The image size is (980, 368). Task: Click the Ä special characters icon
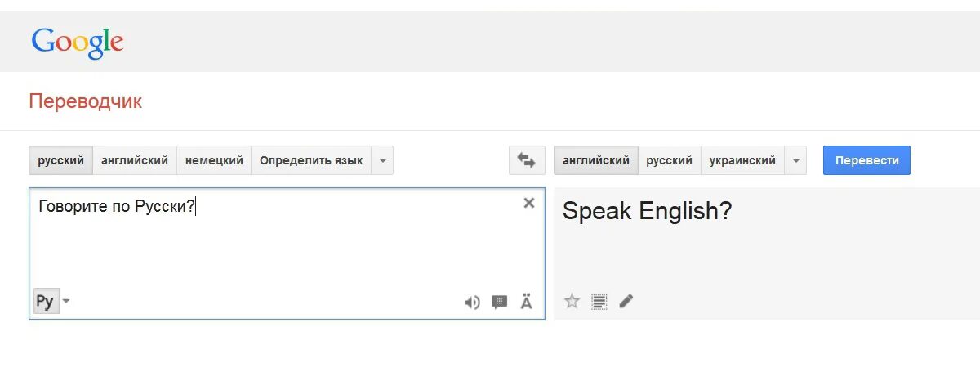pos(526,303)
